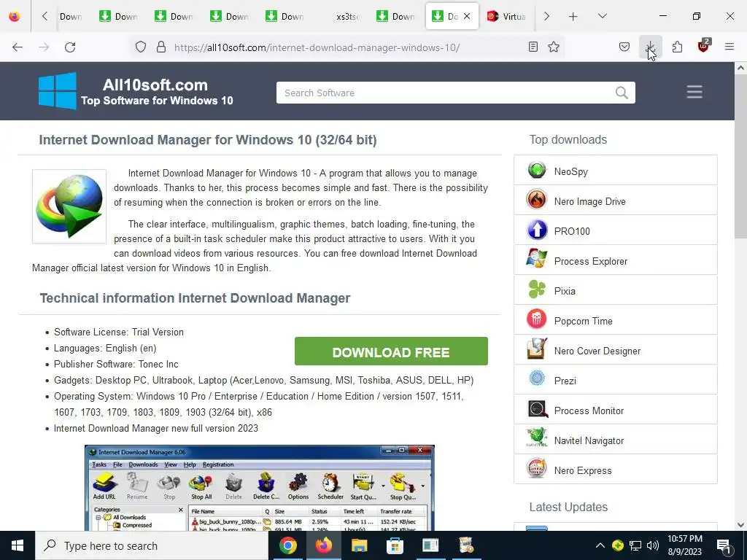The image size is (747, 560).
Task: Click the page scrollbar down arrow
Action: tap(741, 525)
